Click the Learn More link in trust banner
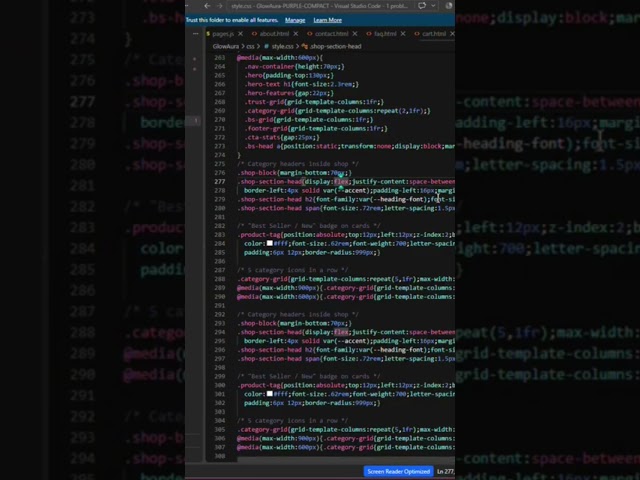 (x=327, y=20)
